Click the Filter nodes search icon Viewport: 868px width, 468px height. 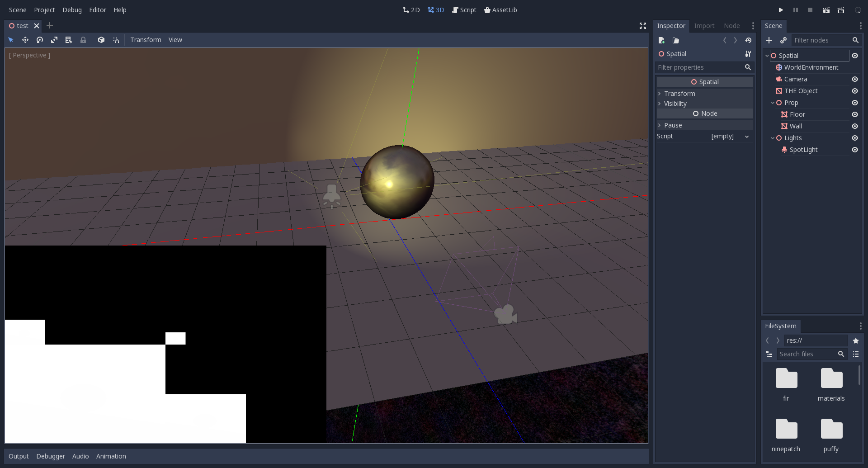pyautogui.click(x=855, y=40)
